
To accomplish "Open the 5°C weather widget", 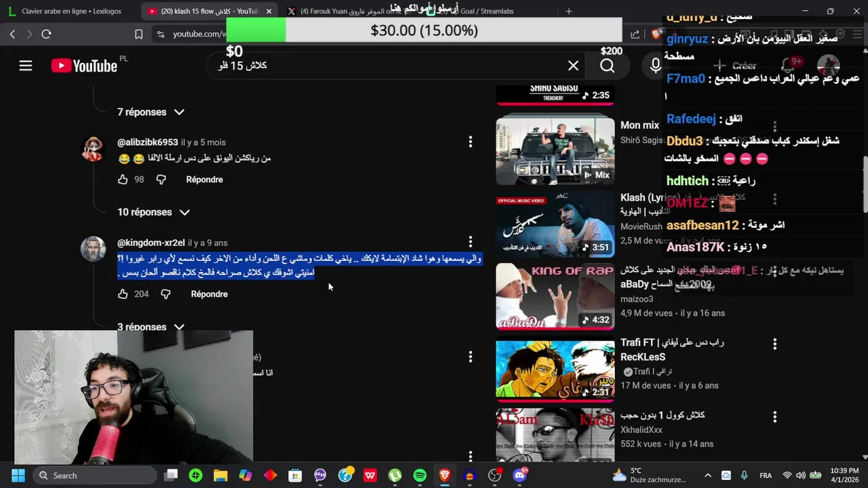I will (x=650, y=475).
